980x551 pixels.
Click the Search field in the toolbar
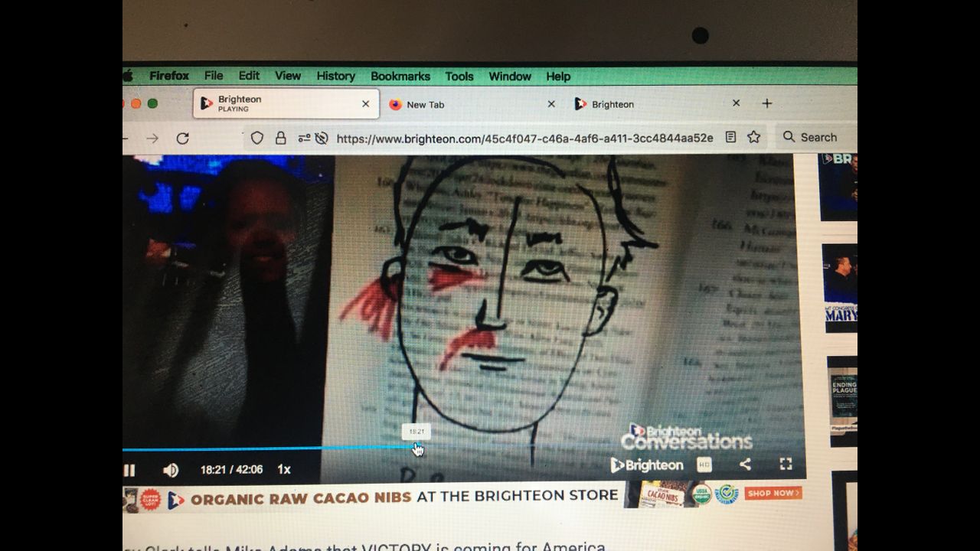click(819, 138)
